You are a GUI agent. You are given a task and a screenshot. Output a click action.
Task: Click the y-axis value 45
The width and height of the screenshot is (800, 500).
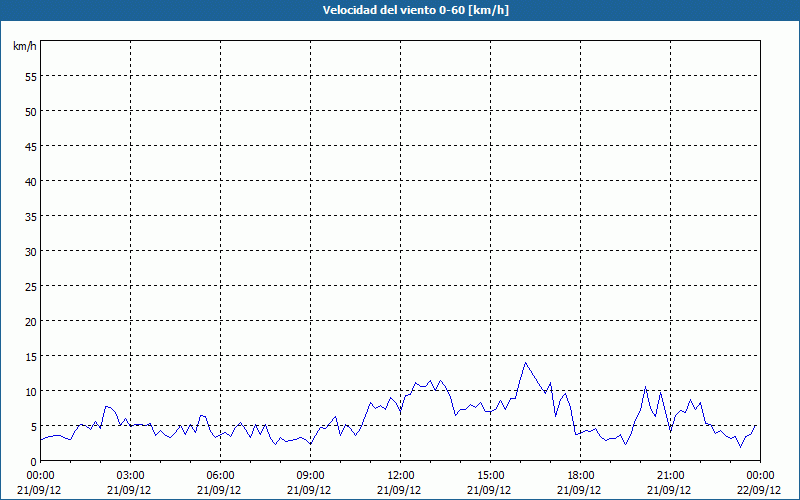pos(31,147)
